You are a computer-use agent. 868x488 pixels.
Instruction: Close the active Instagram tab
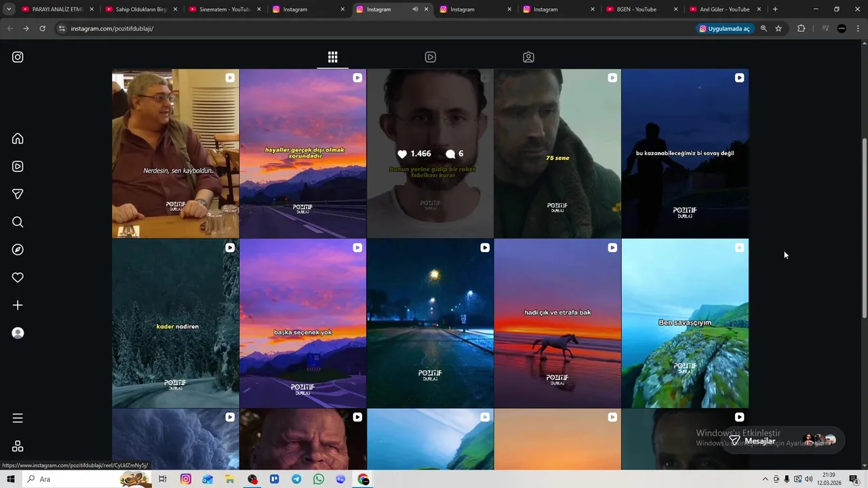[x=426, y=9]
